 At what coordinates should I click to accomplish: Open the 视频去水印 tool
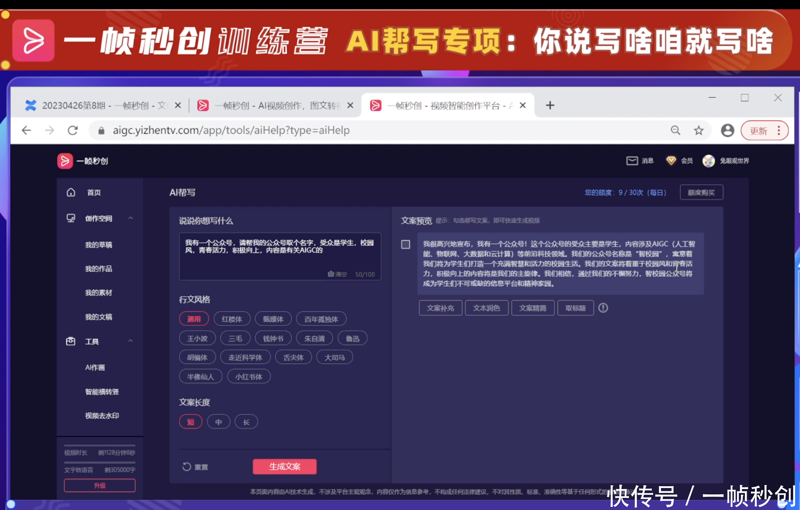point(102,416)
